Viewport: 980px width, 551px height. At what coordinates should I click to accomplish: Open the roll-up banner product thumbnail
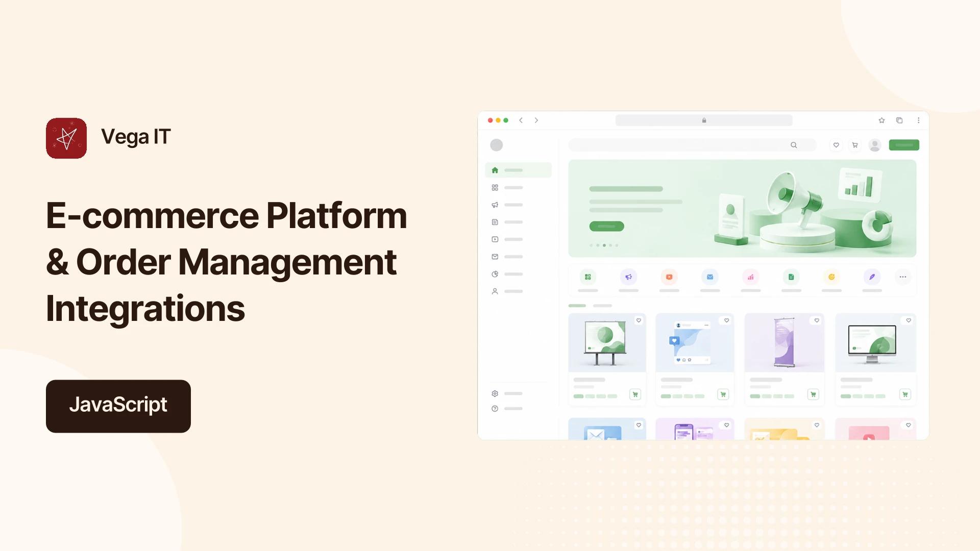tap(785, 343)
